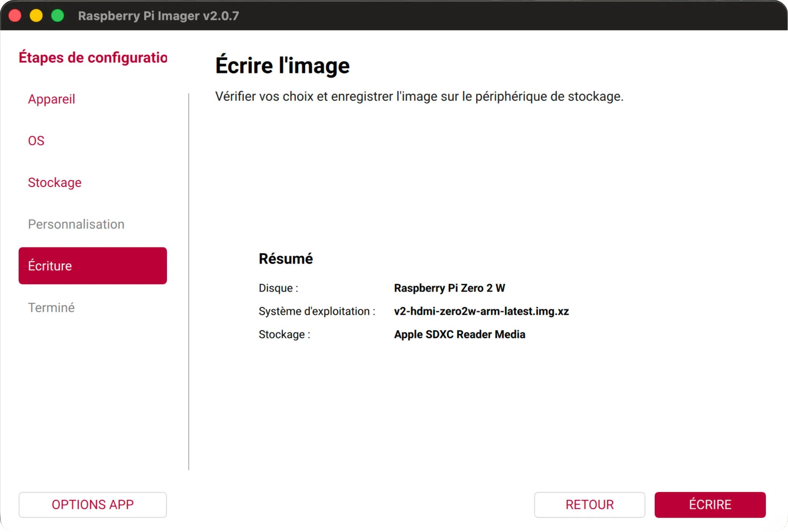Click the 'Système d'exploitation :' label

(317, 311)
